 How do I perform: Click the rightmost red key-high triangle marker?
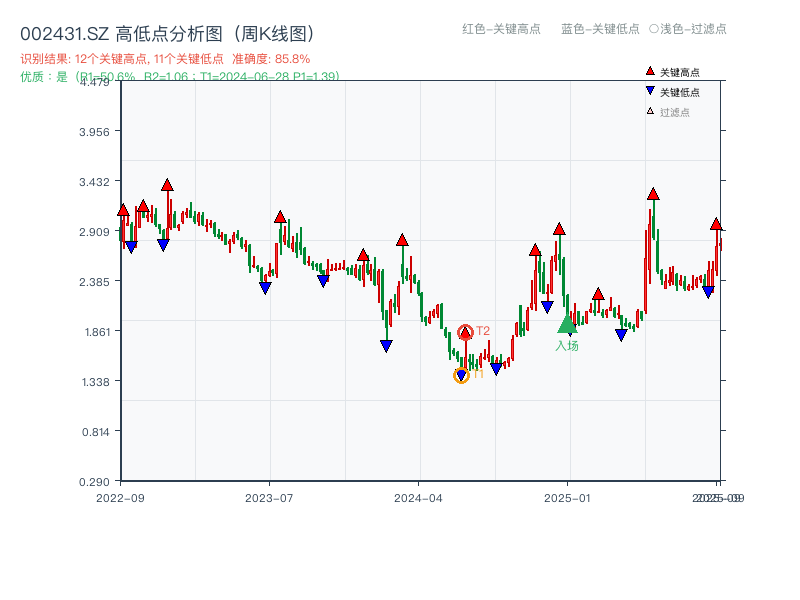pyautogui.click(x=716, y=226)
